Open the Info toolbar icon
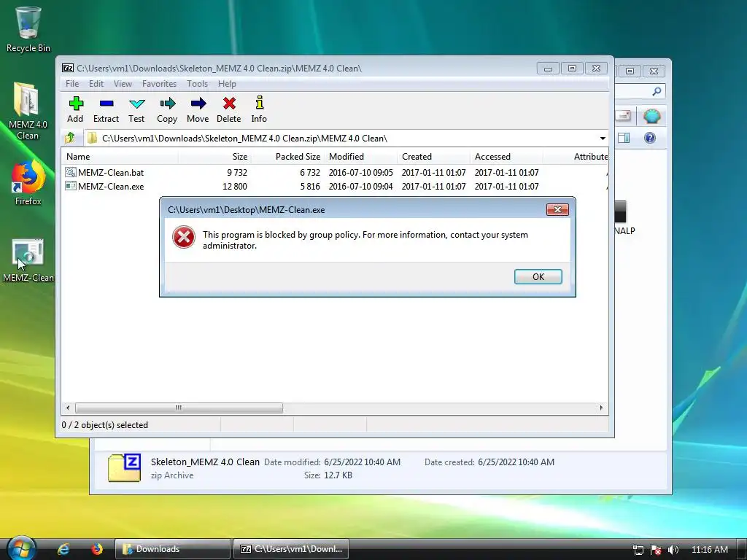This screenshot has width=747, height=560. 259,109
